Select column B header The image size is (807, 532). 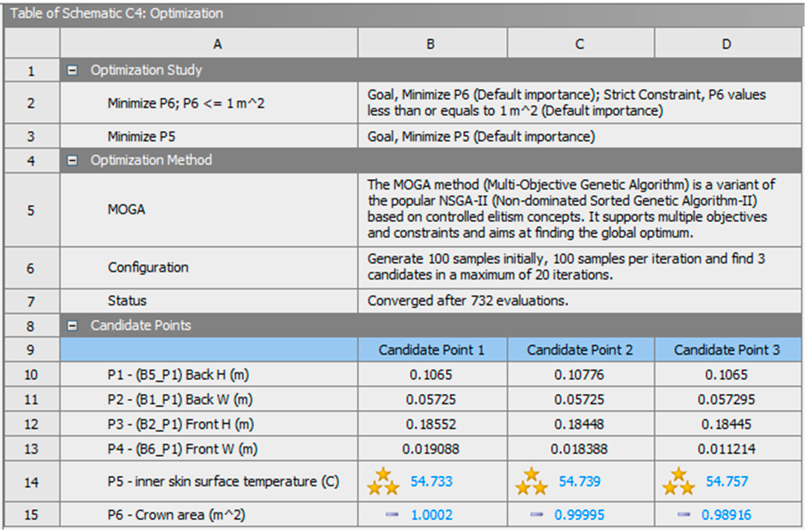[433, 43]
